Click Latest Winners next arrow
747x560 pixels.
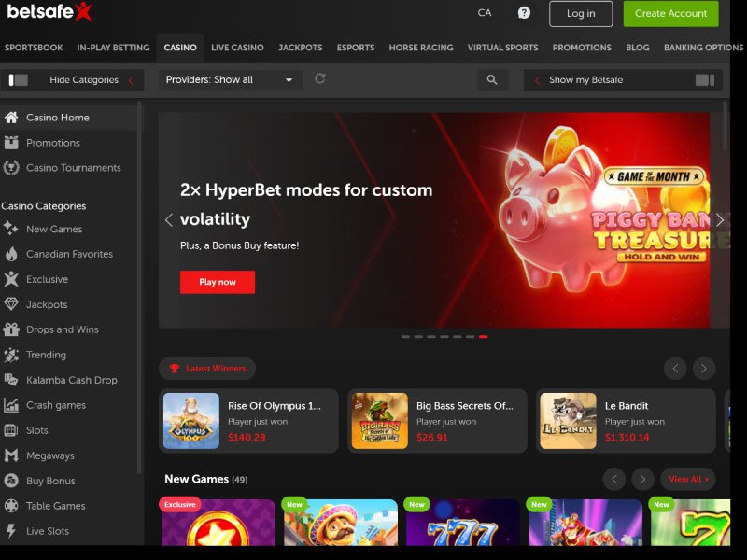(x=704, y=368)
